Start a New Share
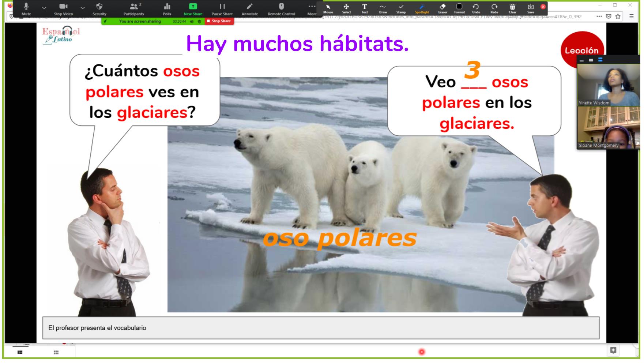 193,9
